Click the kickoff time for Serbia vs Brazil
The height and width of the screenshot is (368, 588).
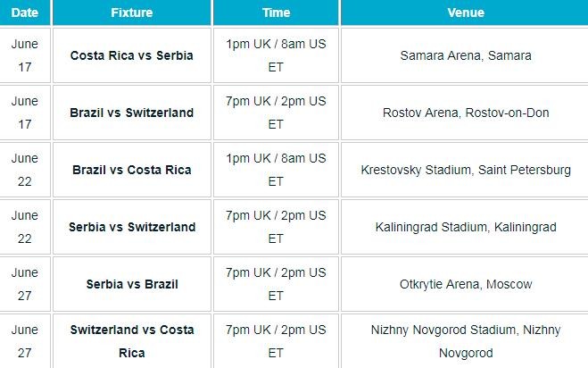click(x=276, y=284)
